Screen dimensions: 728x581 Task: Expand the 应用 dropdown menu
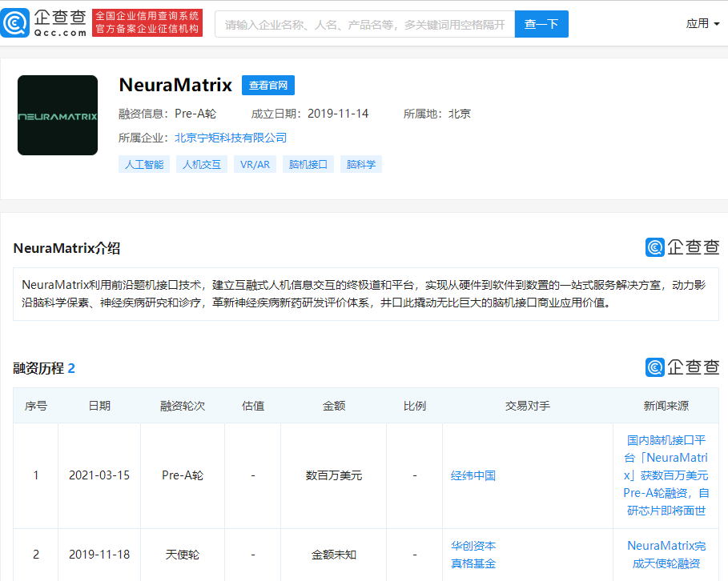(x=702, y=24)
